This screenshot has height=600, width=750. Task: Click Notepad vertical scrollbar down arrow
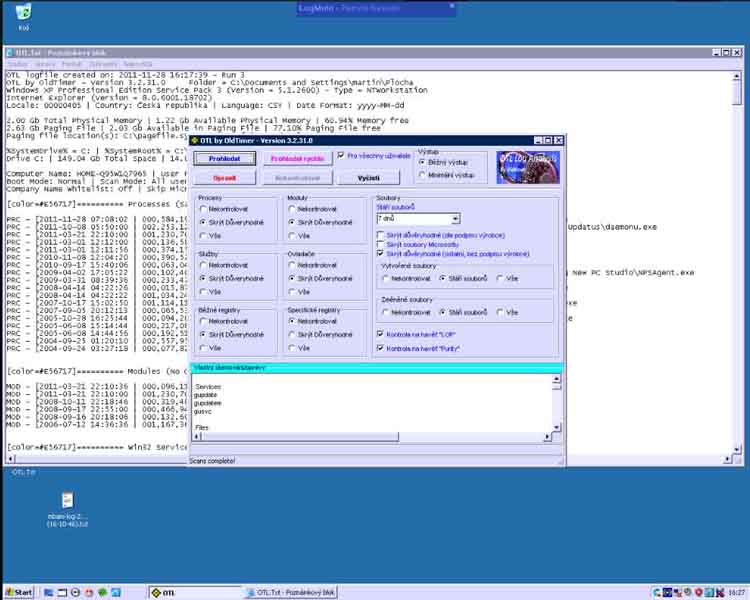(x=737, y=450)
